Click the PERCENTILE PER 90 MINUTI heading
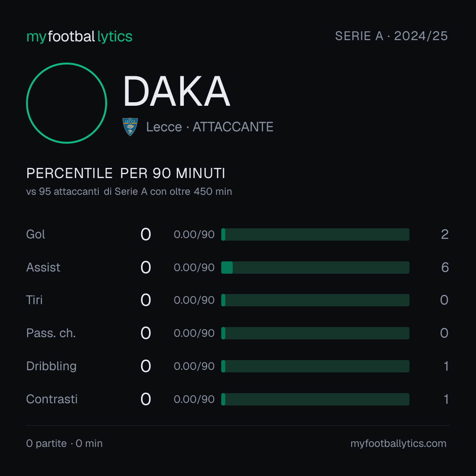The image size is (476, 476). pyautogui.click(x=126, y=173)
